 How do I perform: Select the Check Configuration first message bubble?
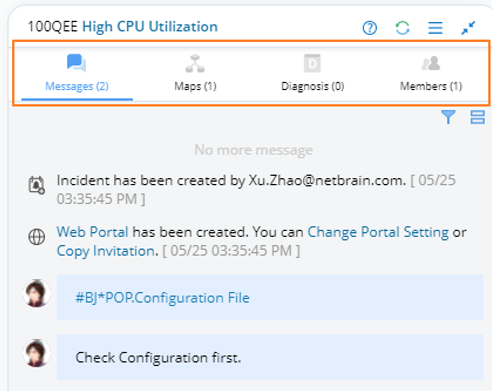270,357
